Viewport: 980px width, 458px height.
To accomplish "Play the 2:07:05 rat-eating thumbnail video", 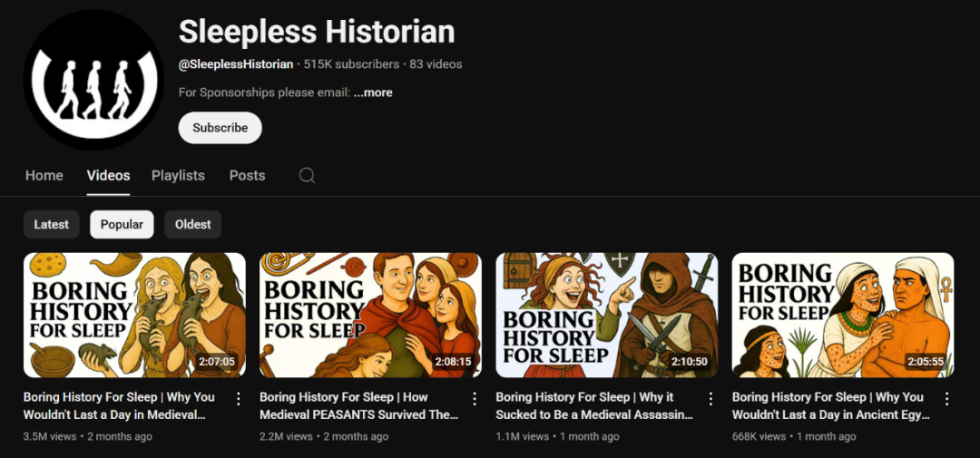I will [x=134, y=315].
